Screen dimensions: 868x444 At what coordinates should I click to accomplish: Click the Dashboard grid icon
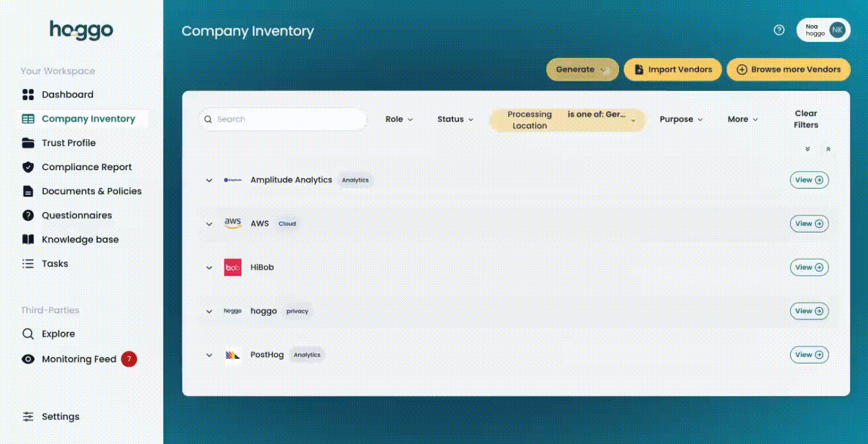pos(28,94)
